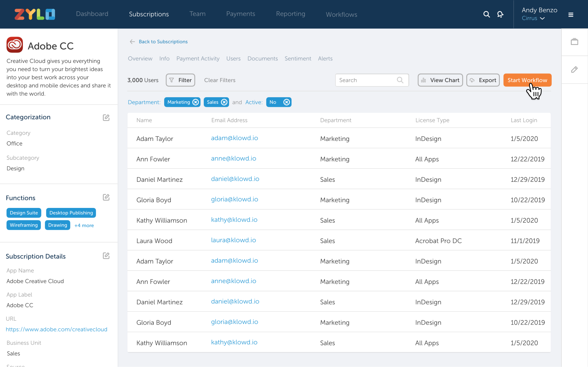Click the Drawing function tag
The width and height of the screenshot is (588, 367).
(x=58, y=225)
